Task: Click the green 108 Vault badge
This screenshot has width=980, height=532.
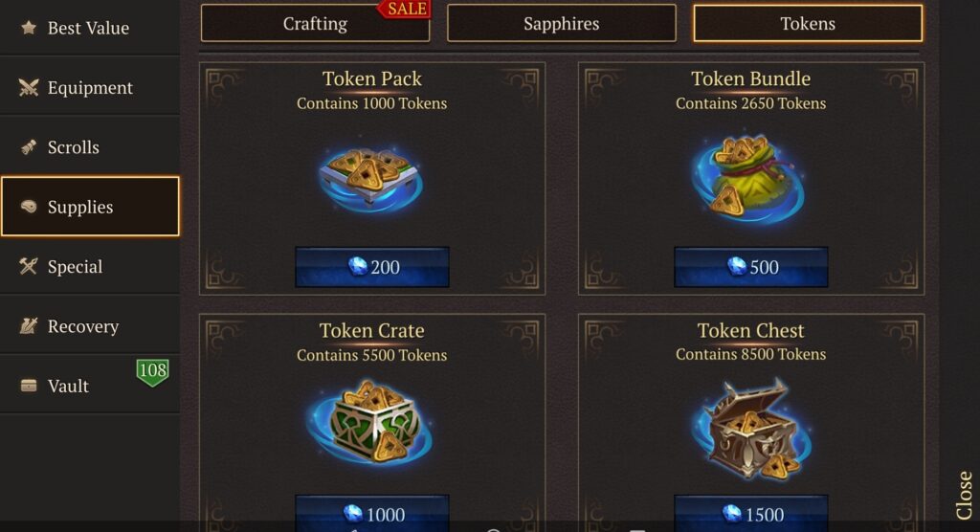Action: coord(152,372)
